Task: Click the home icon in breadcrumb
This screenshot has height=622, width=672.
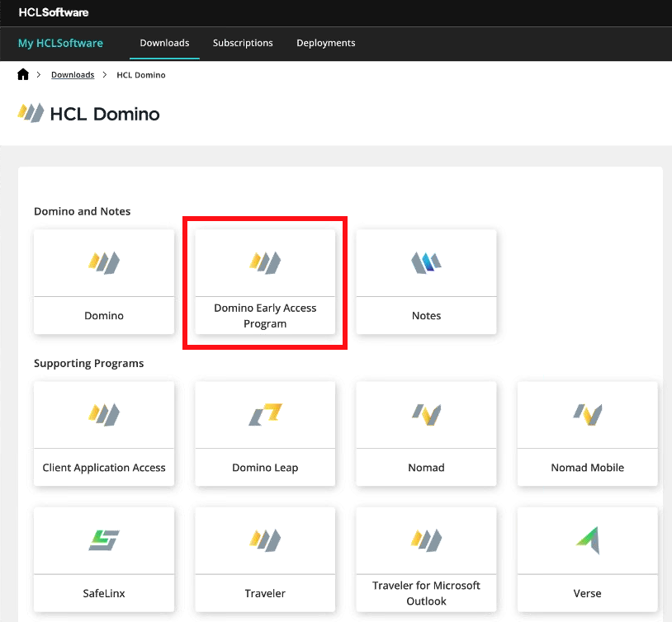Action: (x=23, y=74)
